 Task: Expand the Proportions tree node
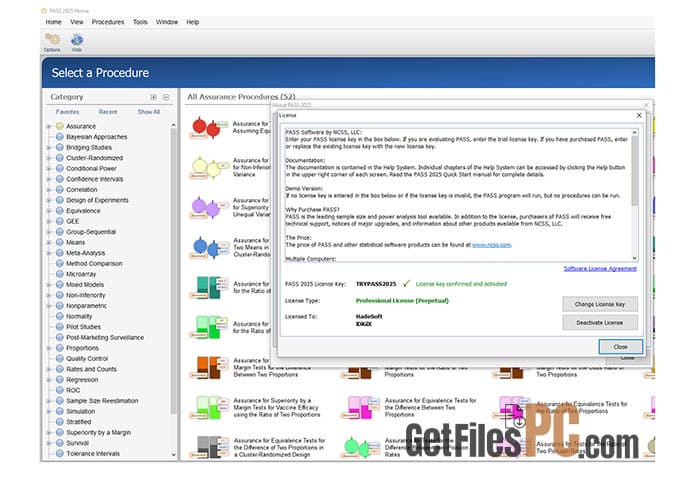click(49, 348)
